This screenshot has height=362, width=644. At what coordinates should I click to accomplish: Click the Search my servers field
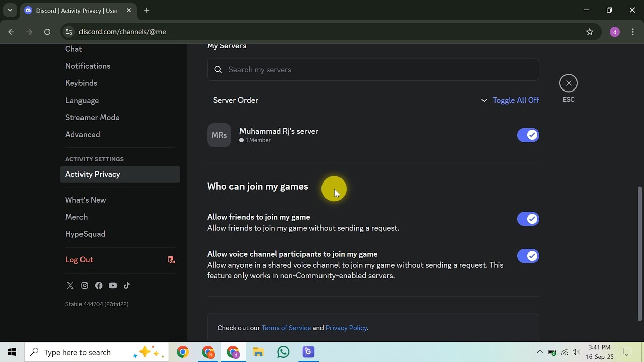[373, 70]
